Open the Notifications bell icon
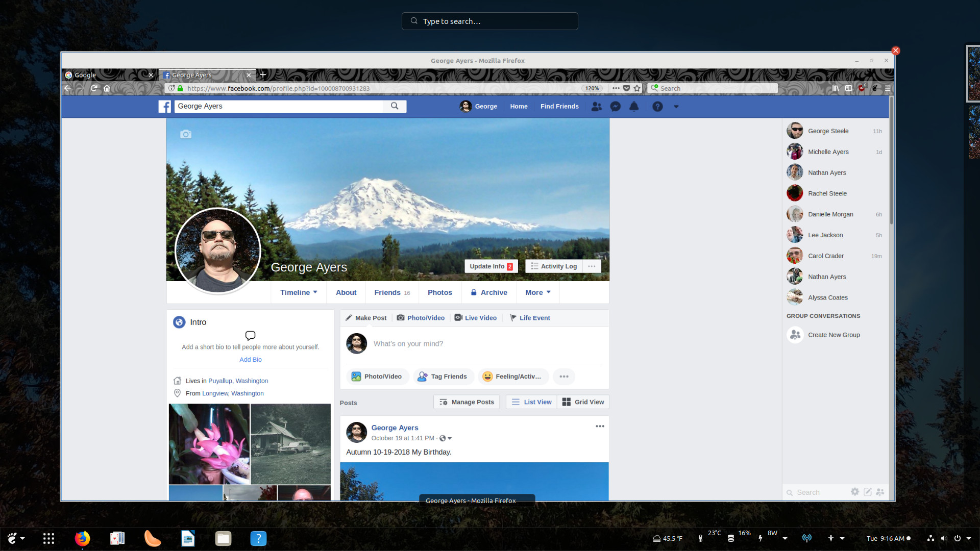This screenshot has height=551, width=980. 634,107
